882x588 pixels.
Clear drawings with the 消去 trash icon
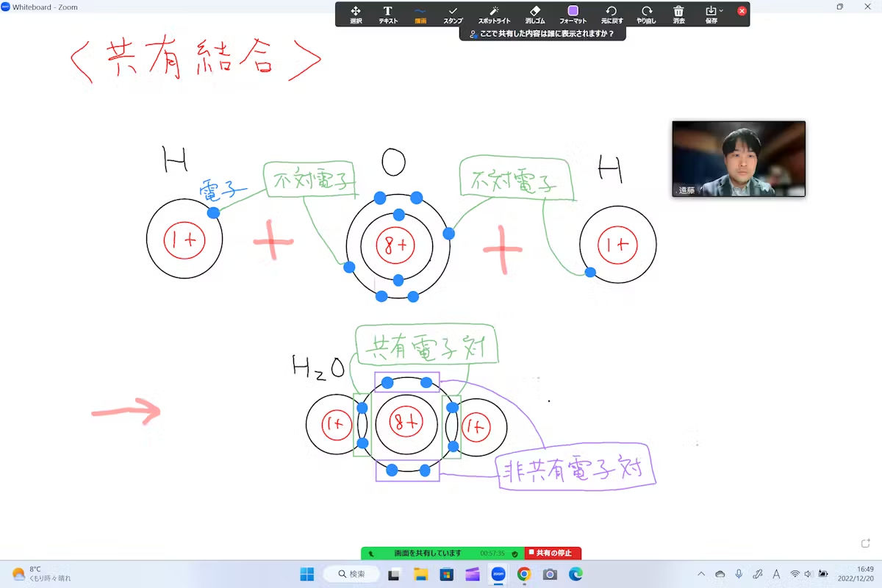679,15
